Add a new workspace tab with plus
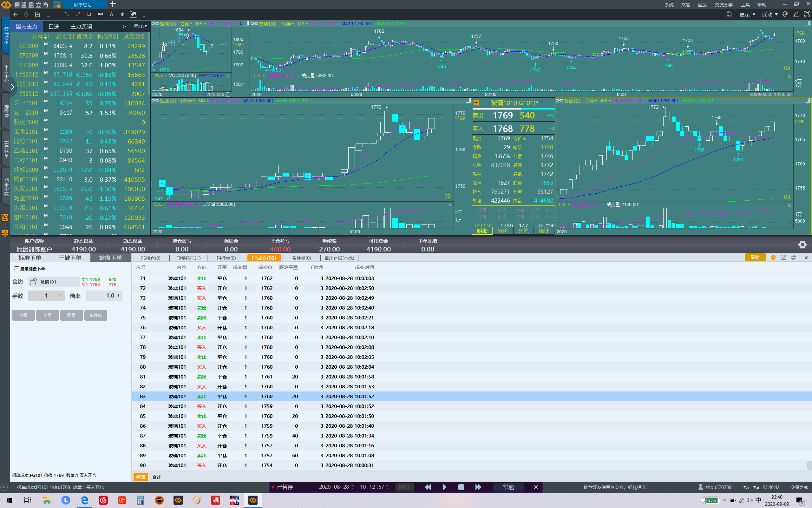The image size is (812, 508). pyautogui.click(x=113, y=4)
